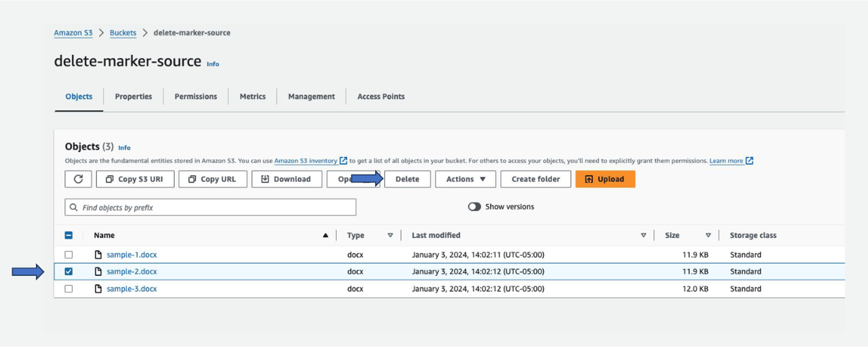
Task: Untick the checkbox for sample-2.docx
Action: click(x=69, y=272)
